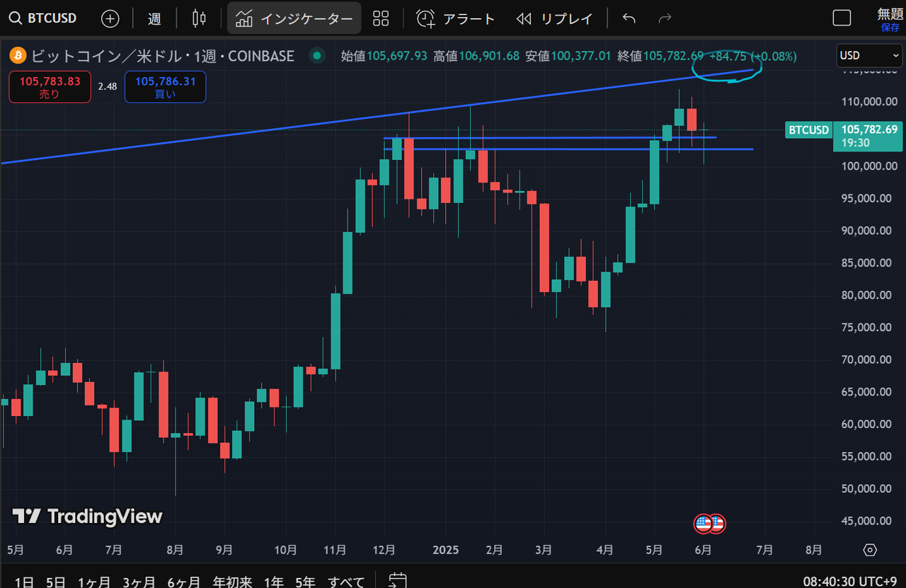Toggle the fullscreen square icon top right

tap(842, 18)
